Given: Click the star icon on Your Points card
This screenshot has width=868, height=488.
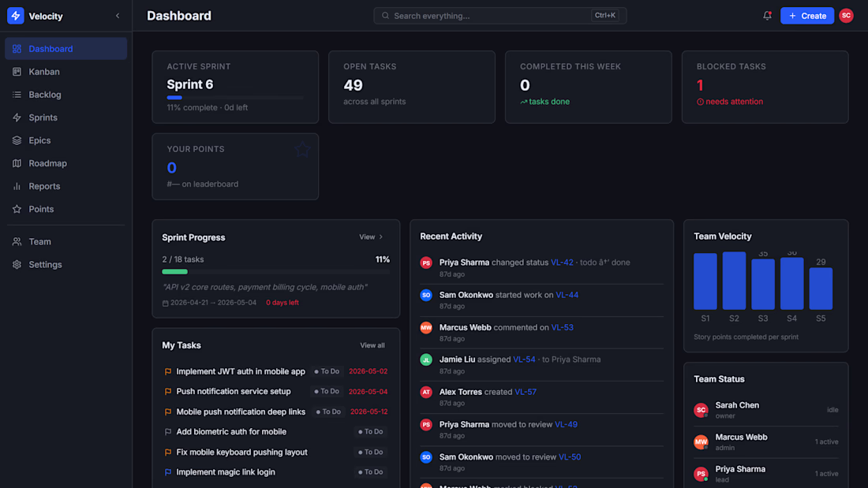Looking at the screenshot, I should (302, 149).
